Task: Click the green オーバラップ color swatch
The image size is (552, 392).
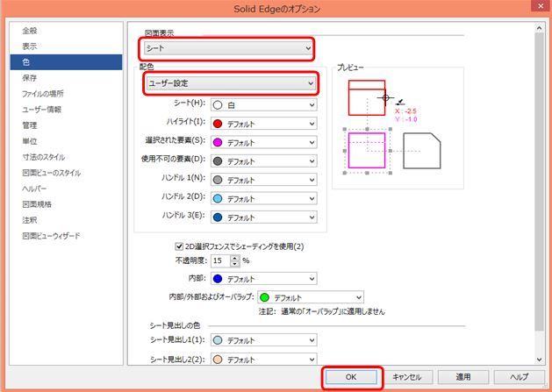Action: [264, 297]
